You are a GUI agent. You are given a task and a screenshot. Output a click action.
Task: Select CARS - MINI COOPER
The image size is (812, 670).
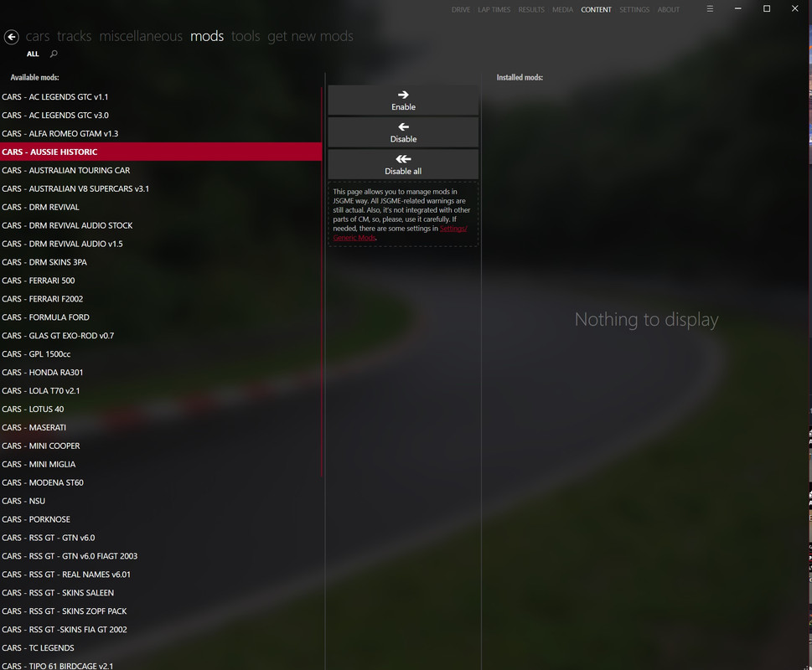point(161,446)
